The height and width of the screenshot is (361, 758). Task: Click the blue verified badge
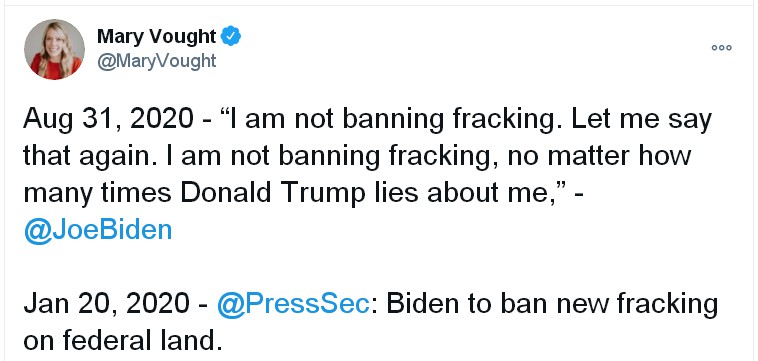click(231, 37)
